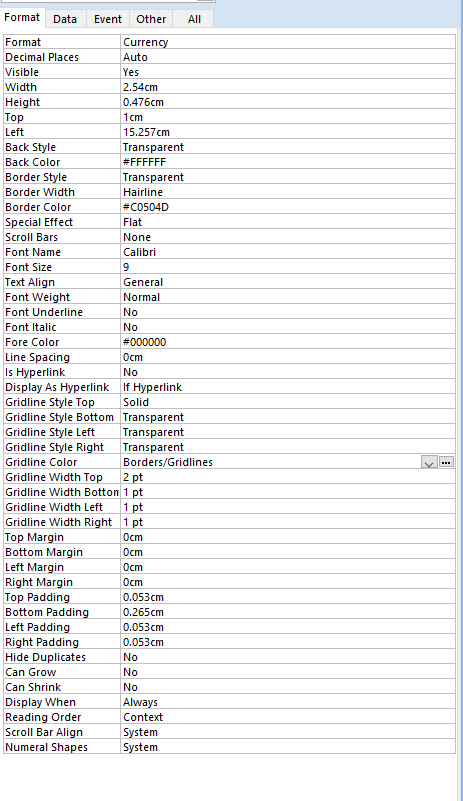Click the Format tab
The width and height of the screenshot is (463, 801).
click(22, 17)
